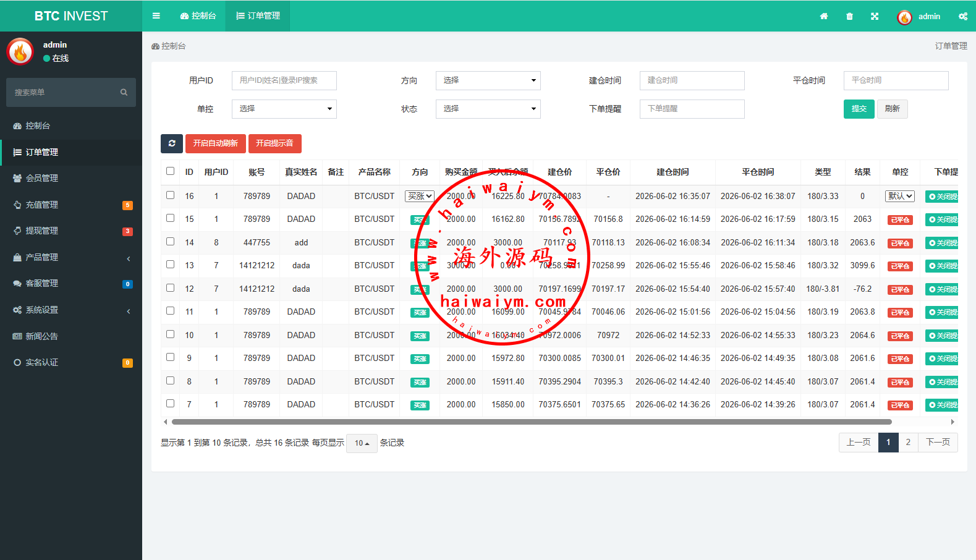Click the 关闭提 button in order 7 row
The width and height of the screenshot is (976, 560).
point(942,405)
